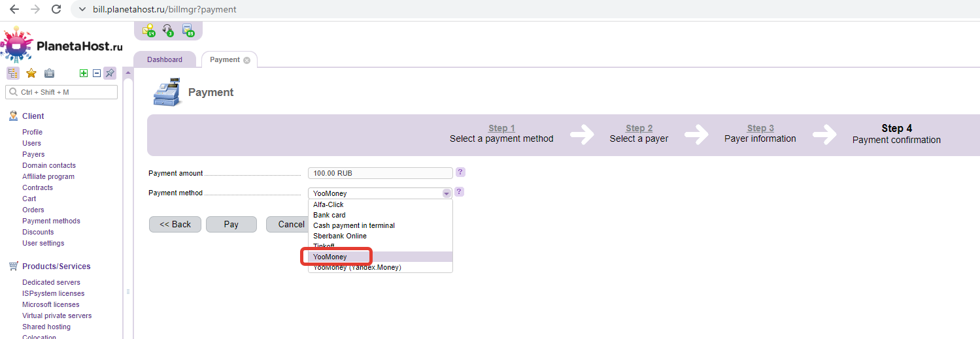Click the briefcase icon in sidebar toolbar
This screenshot has height=339, width=980.
point(49,73)
